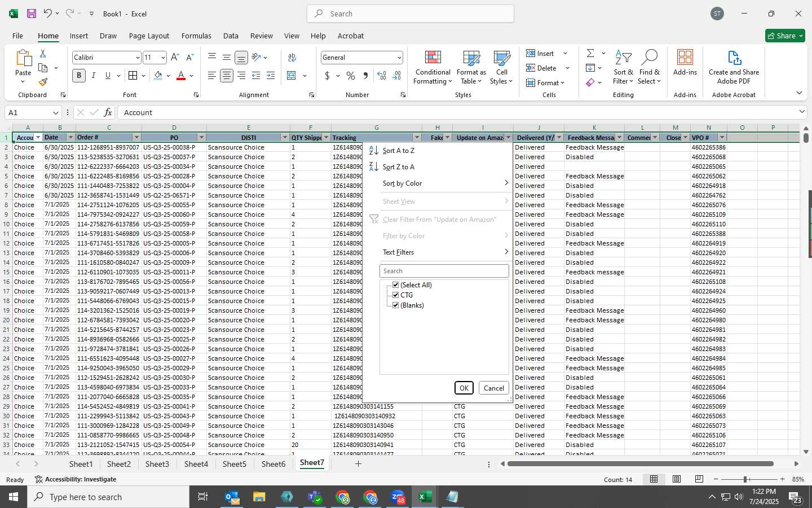Add a new sheet with plus button
Screen dimensions: 812x508
point(358,464)
